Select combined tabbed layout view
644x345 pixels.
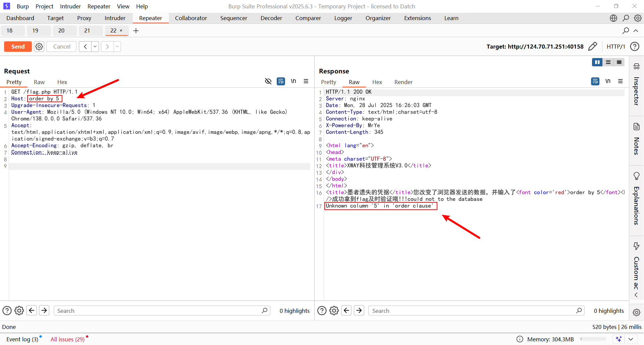pyautogui.click(x=619, y=62)
